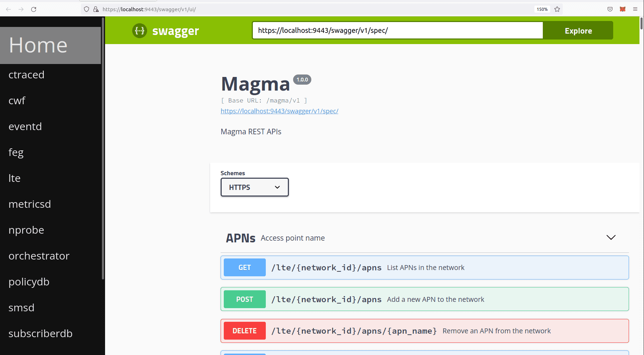This screenshot has height=355, width=644.
Task: Click the Swagger logo icon
Action: (x=139, y=30)
